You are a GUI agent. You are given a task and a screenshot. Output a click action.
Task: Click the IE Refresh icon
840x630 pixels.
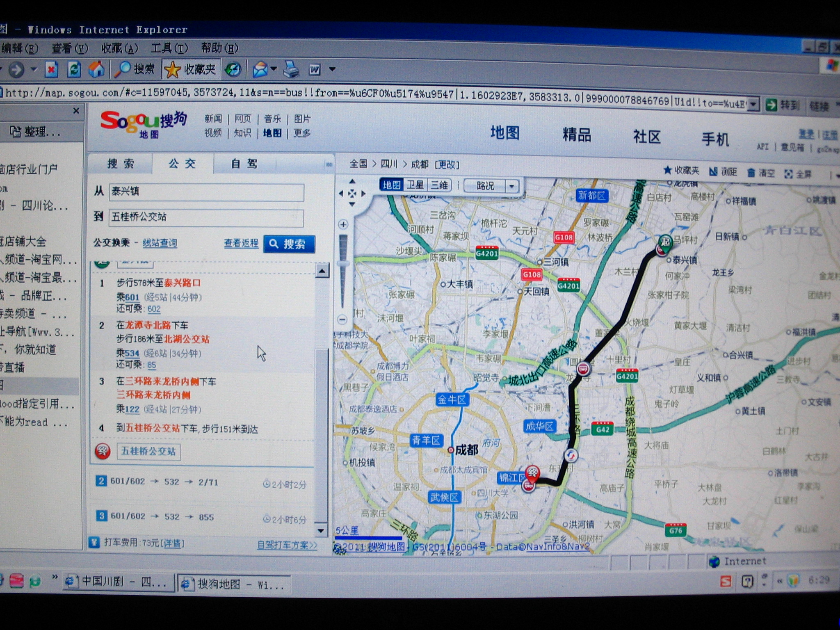pyautogui.click(x=74, y=69)
